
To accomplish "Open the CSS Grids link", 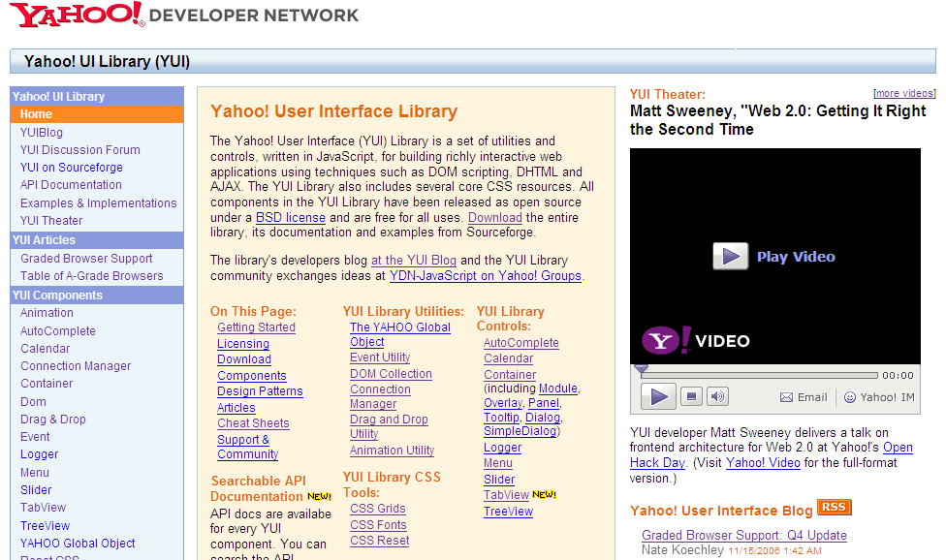I will 377,509.
